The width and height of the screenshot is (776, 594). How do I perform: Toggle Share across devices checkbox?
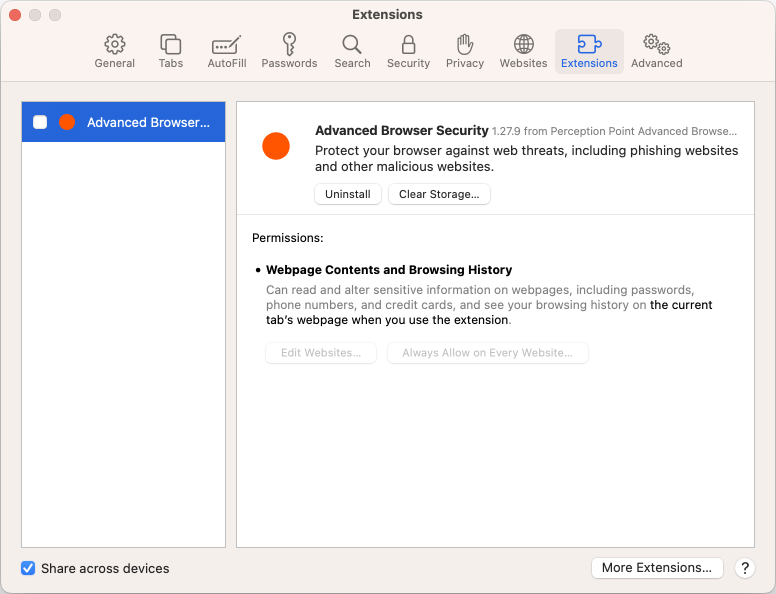click(x=28, y=568)
